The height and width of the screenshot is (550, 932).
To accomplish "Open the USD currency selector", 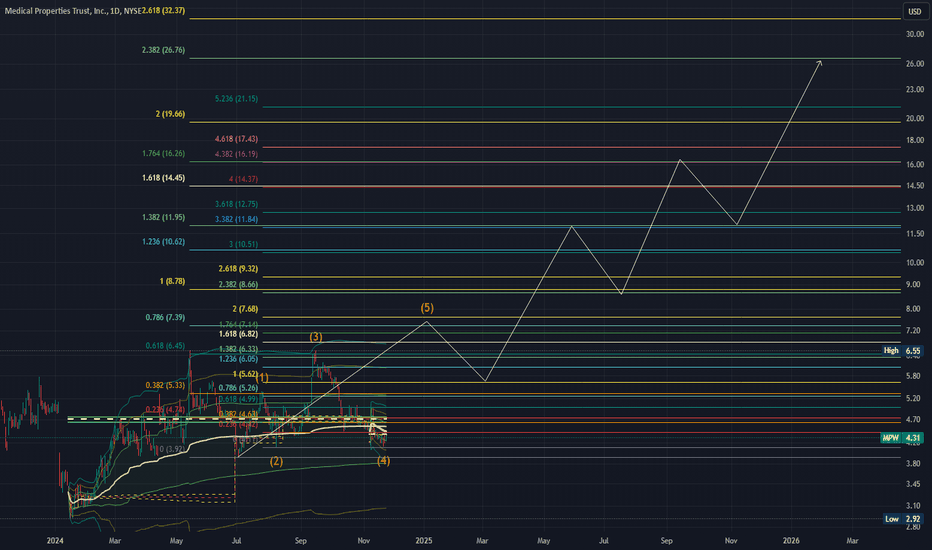I will pyautogui.click(x=915, y=11).
